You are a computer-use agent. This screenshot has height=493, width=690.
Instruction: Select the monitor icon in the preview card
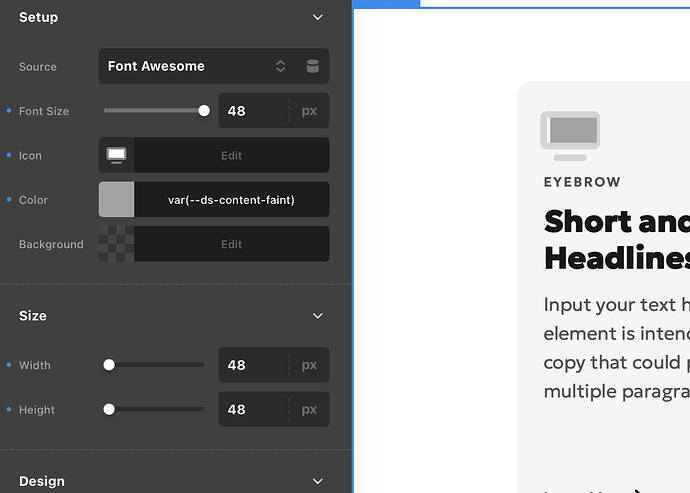[570, 136]
